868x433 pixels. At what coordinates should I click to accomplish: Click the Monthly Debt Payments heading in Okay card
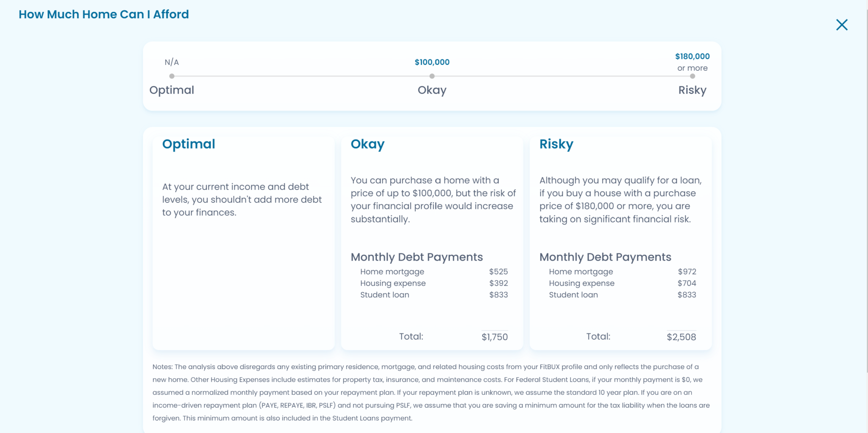pyautogui.click(x=417, y=257)
